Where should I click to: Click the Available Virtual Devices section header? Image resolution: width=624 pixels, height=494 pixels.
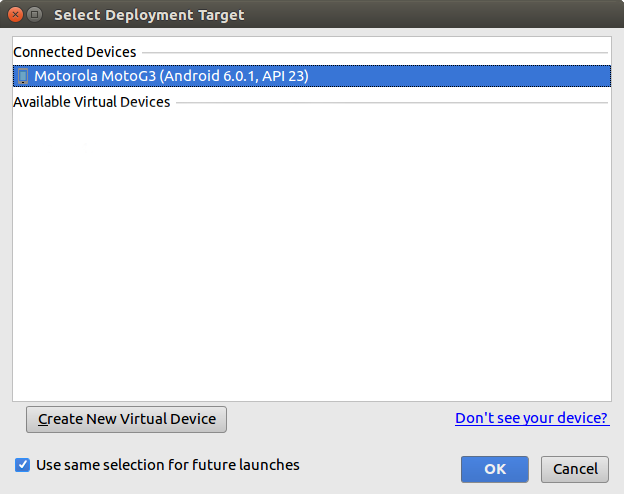coord(92,102)
